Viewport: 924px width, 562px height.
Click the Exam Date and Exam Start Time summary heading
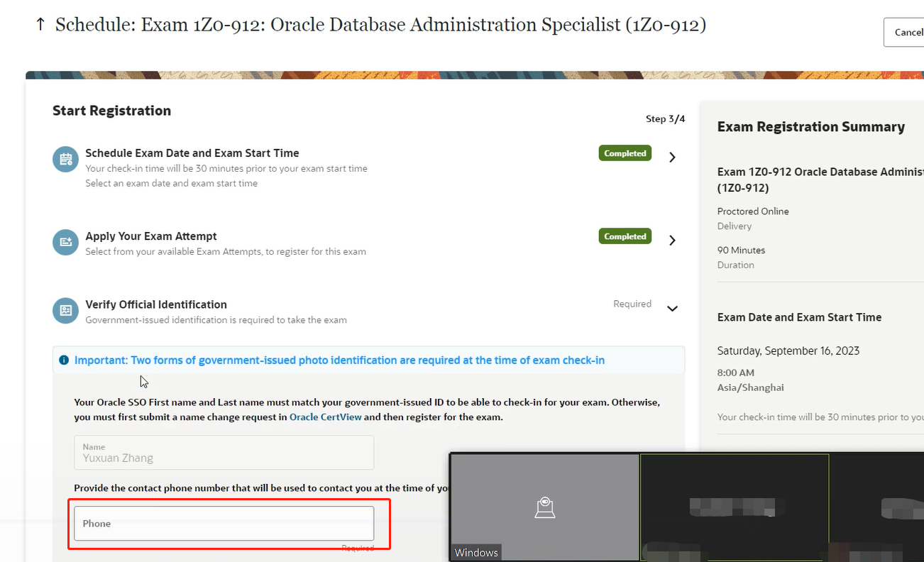coord(800,317)
